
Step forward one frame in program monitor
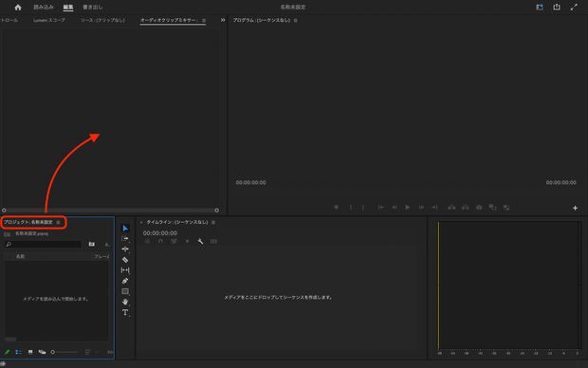(421, 208)
